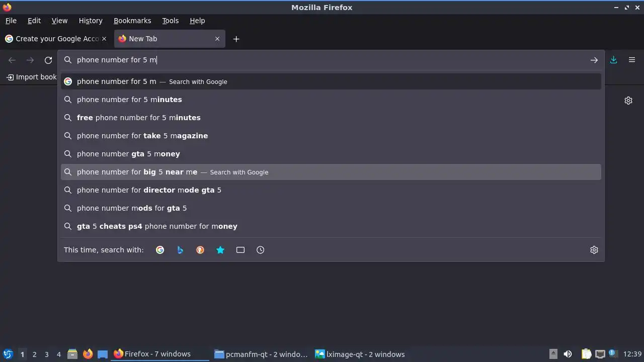Go back one page
The width and height of the screenshot is (644, 362).
(12, 60)
